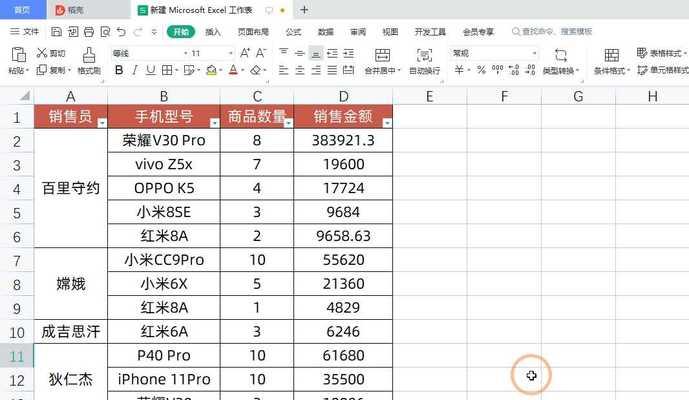Select column E header
This screenshot has width=689, height=400.
point(430,96)
